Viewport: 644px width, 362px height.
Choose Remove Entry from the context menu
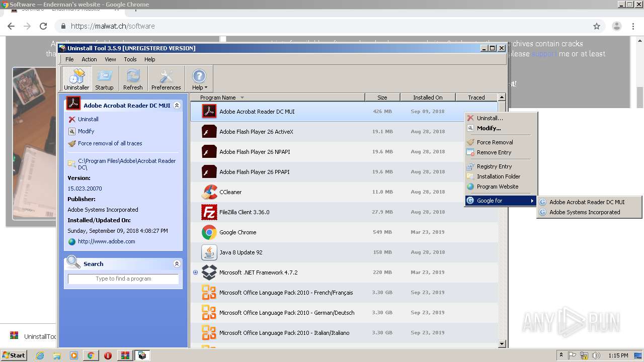(x=501, y=152)
